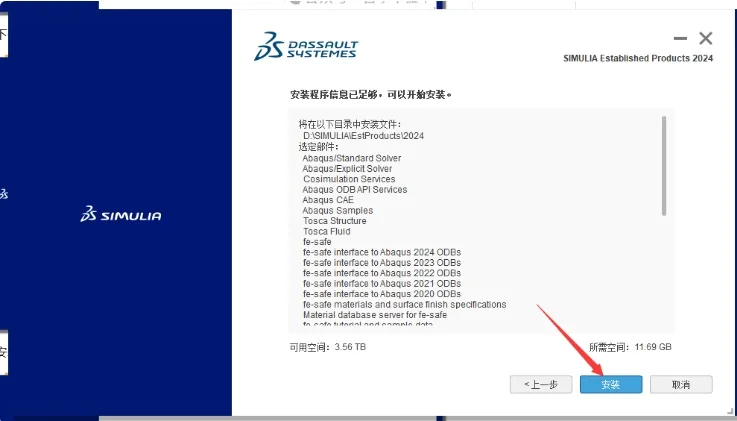Viewport: 737px width, 421px height.
Task: Click fe-safe interface to Abaqus 2023 ODBs
Action: 382,263
